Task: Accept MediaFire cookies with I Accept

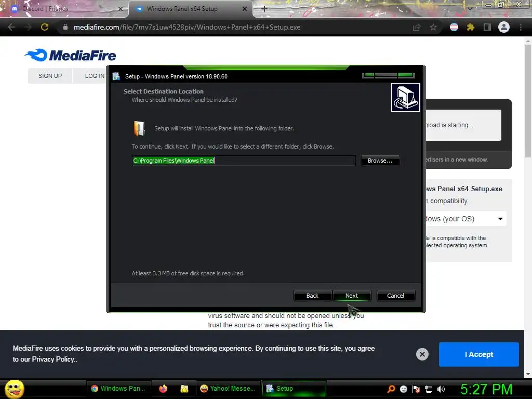Action: point(478,354)
